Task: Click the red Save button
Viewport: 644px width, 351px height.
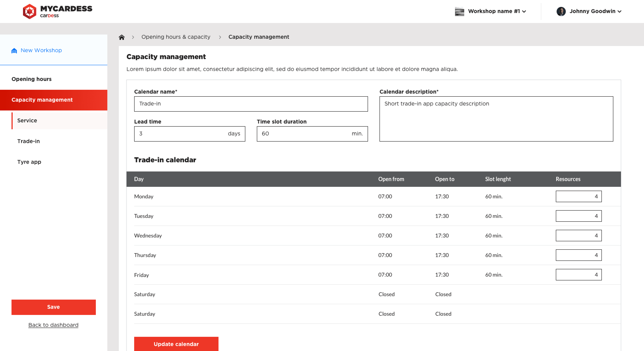Action: [53, 307]
